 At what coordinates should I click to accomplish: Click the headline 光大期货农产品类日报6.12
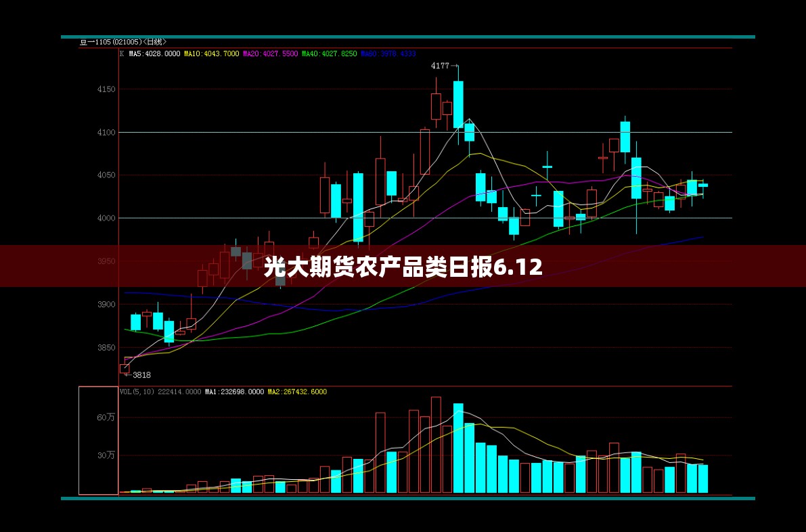point(403,267)
